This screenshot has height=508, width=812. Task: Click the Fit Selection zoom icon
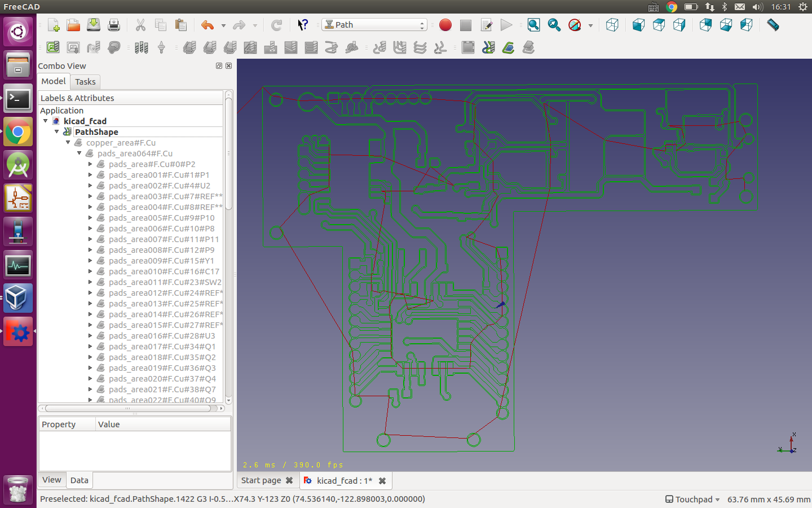554,25
